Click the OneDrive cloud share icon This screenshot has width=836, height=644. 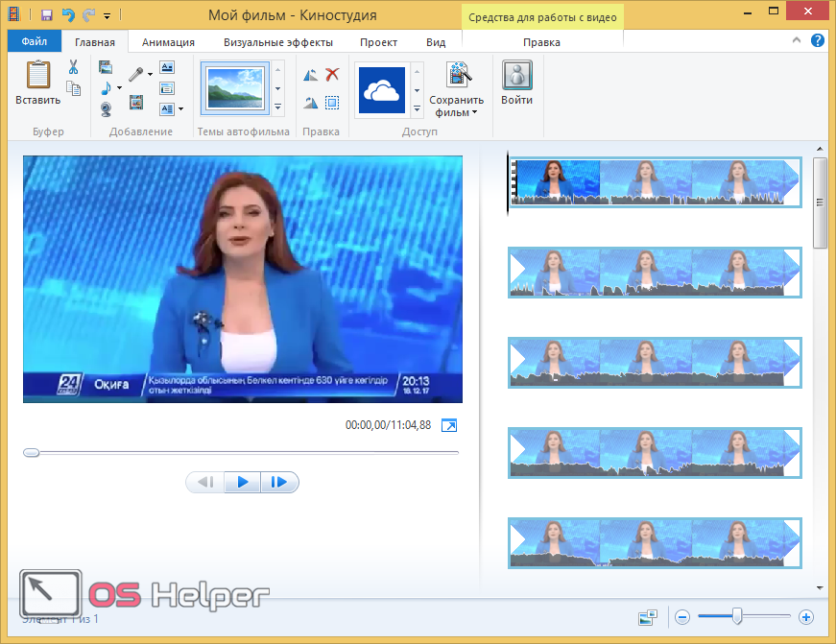tap(382, 90)
